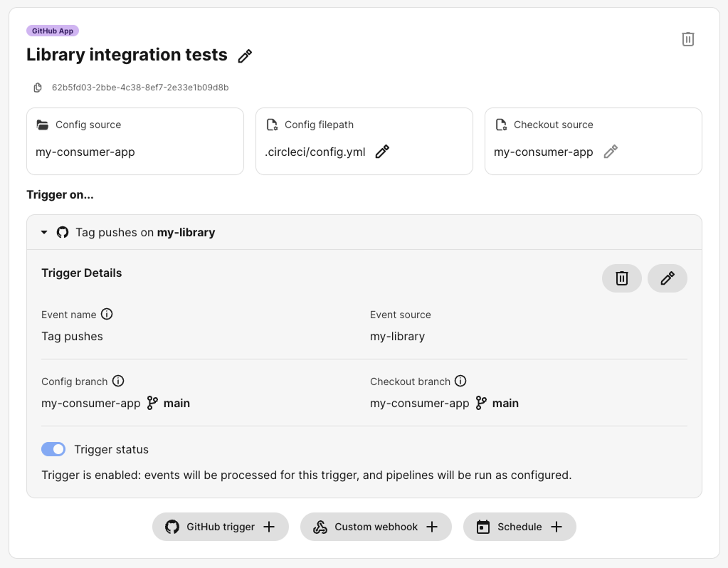
Task: Disable the Trigger status toggle
Action: click(x=53, y=449)
